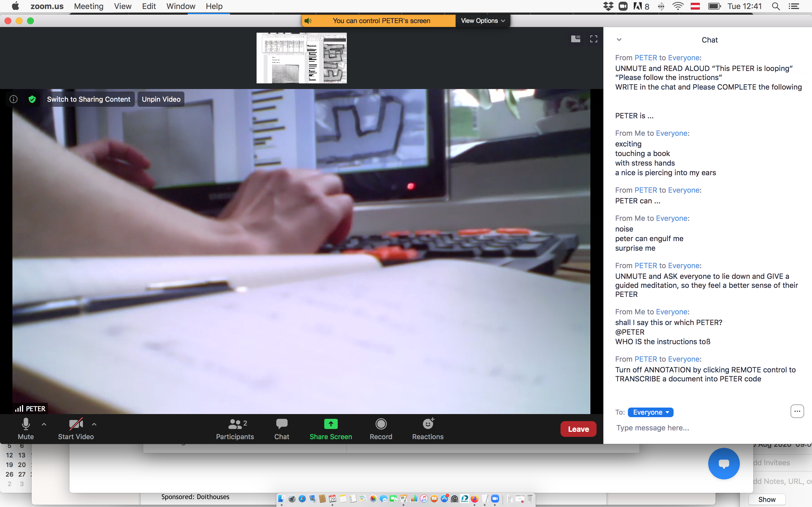
Task: Open the Meeting menu
Action: coord(88,6)
